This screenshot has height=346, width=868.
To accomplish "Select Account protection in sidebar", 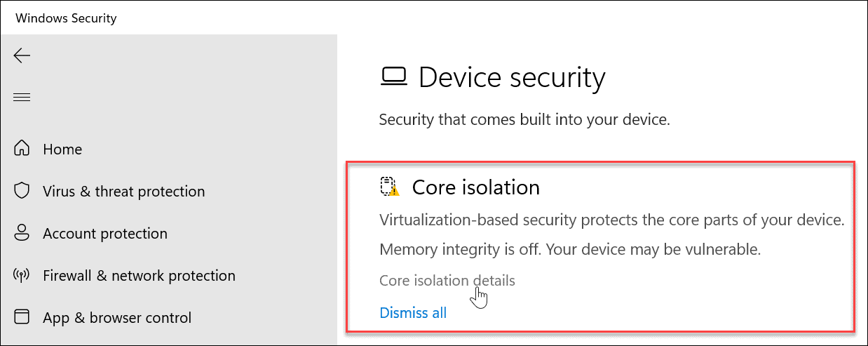I will (104, 234).
